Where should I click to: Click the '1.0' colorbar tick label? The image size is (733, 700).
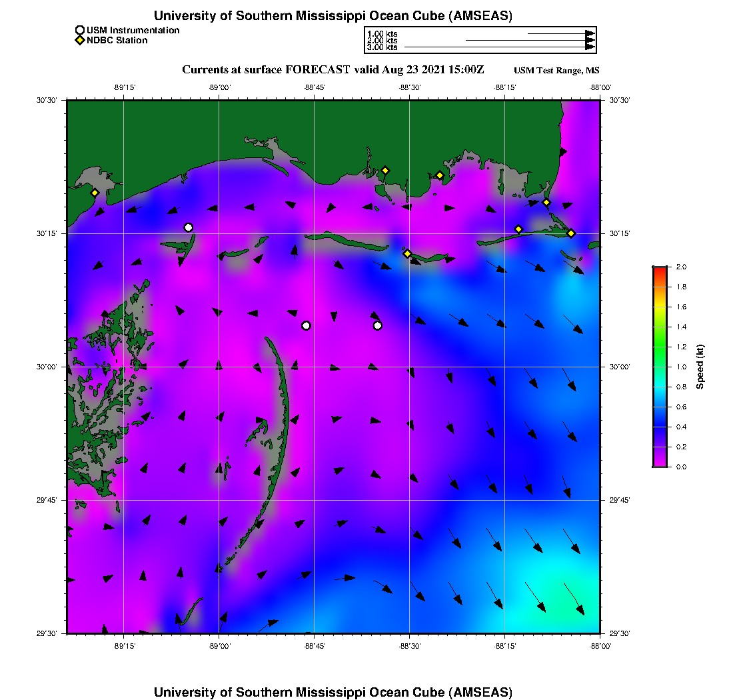(x=681, y=367)
